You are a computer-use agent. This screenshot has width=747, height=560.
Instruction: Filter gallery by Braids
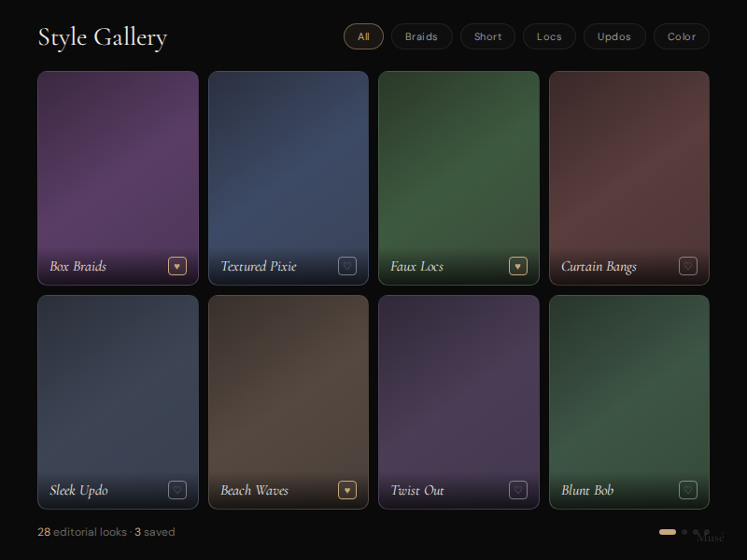pyautogui.click(x=422, y=36)
